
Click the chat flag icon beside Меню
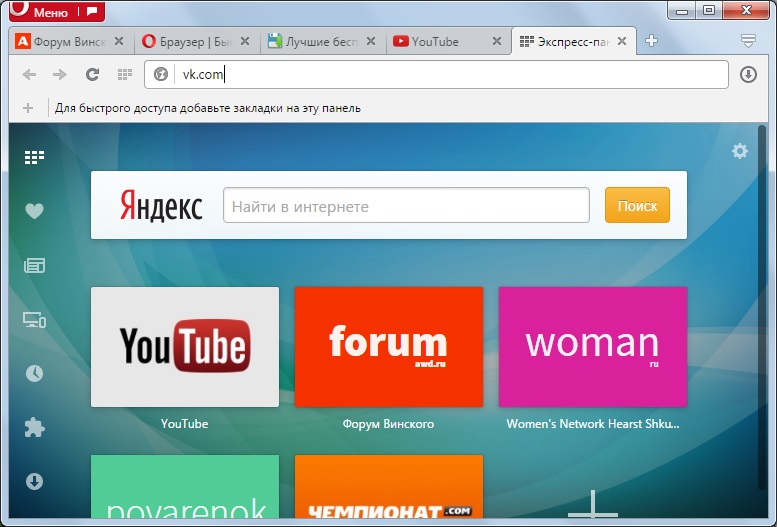point(92,11)
